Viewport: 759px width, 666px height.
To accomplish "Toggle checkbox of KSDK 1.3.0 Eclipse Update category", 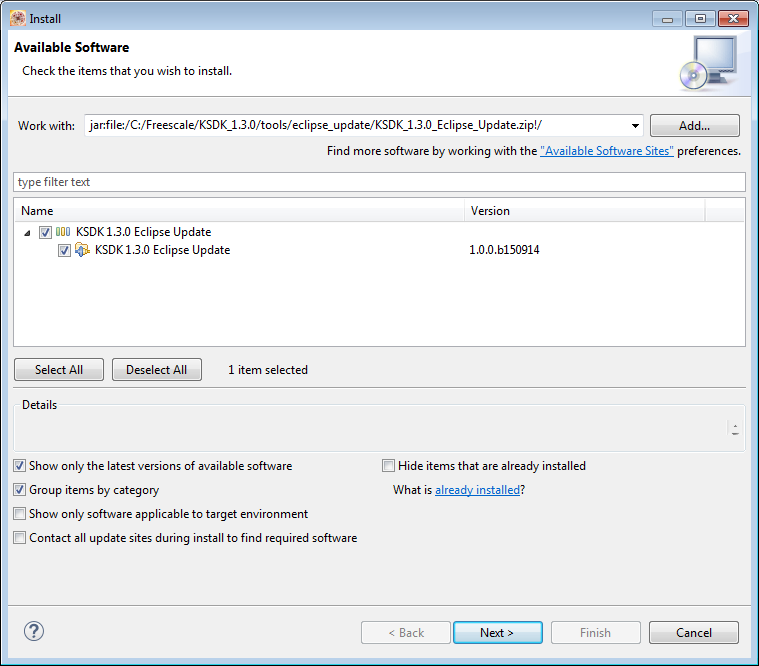I will coord(45,232).
